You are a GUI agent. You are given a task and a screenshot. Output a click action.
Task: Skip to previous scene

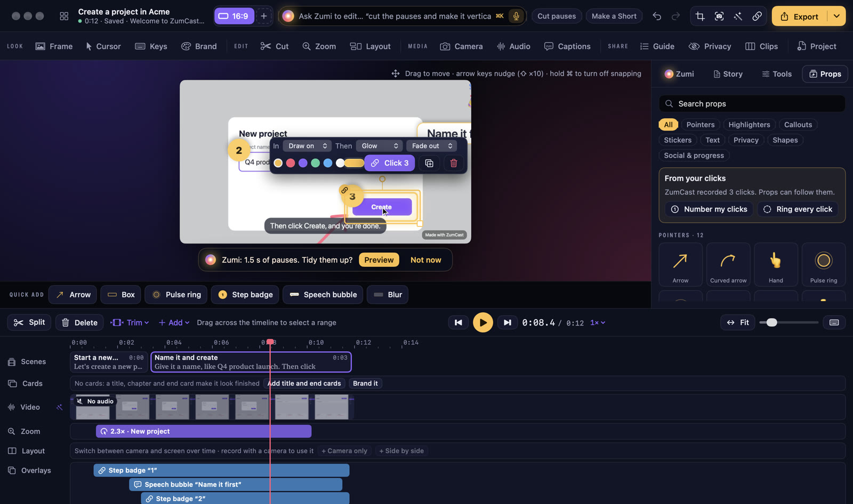pos(458,322)
